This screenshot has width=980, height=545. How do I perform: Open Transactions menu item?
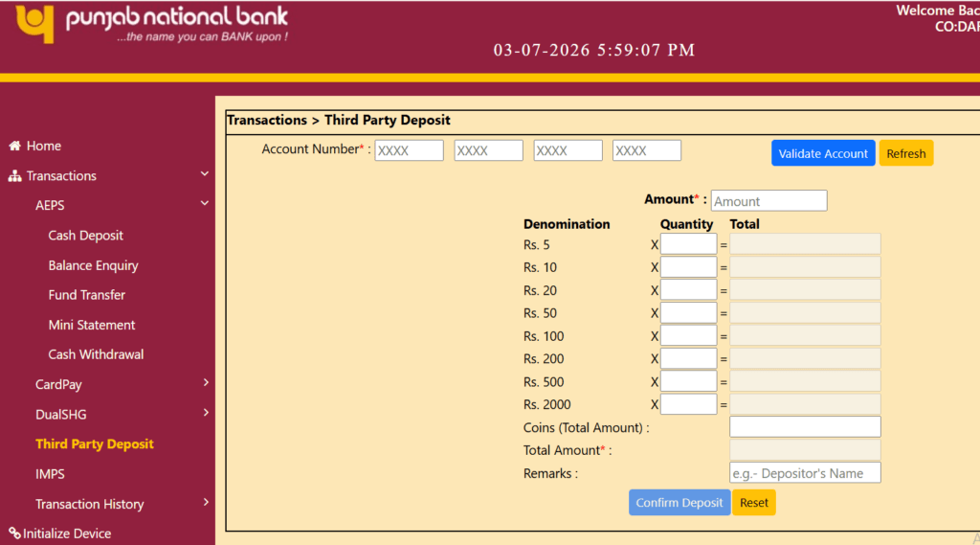point(61,176)
